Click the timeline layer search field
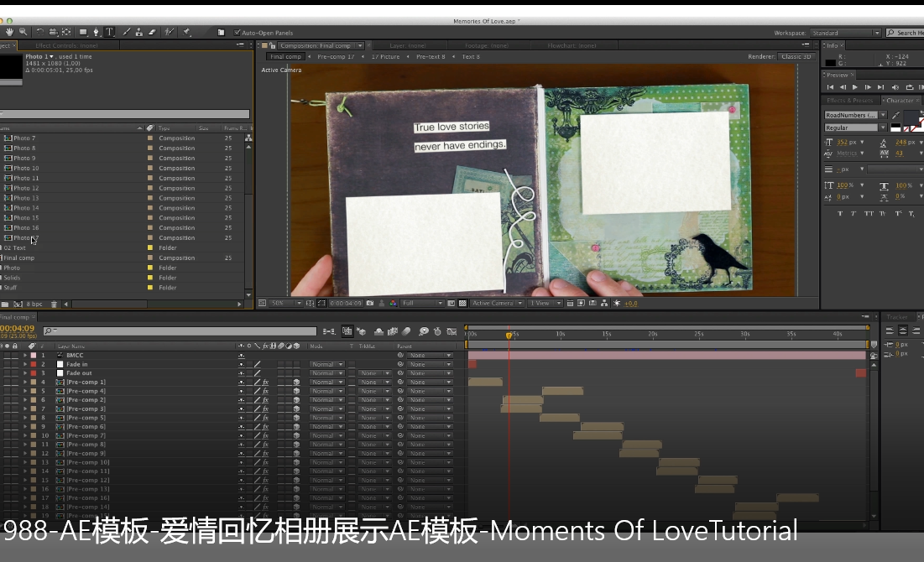This screenshot has width=924, height=562. pos(180,331)
